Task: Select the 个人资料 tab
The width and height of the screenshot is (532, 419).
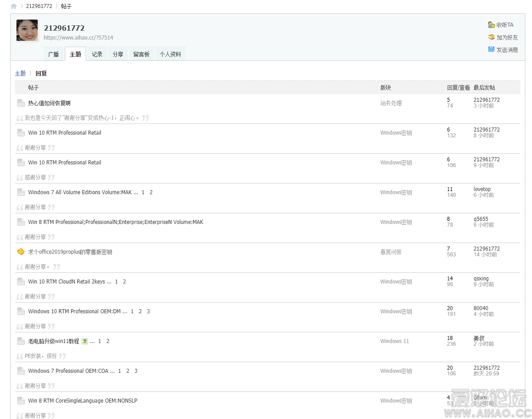Action: (170, 54)
